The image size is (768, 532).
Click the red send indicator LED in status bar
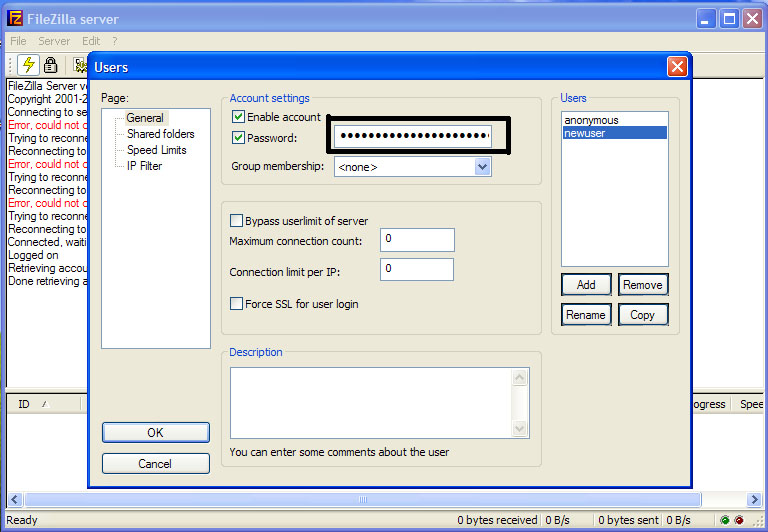(x=739, y=520)
